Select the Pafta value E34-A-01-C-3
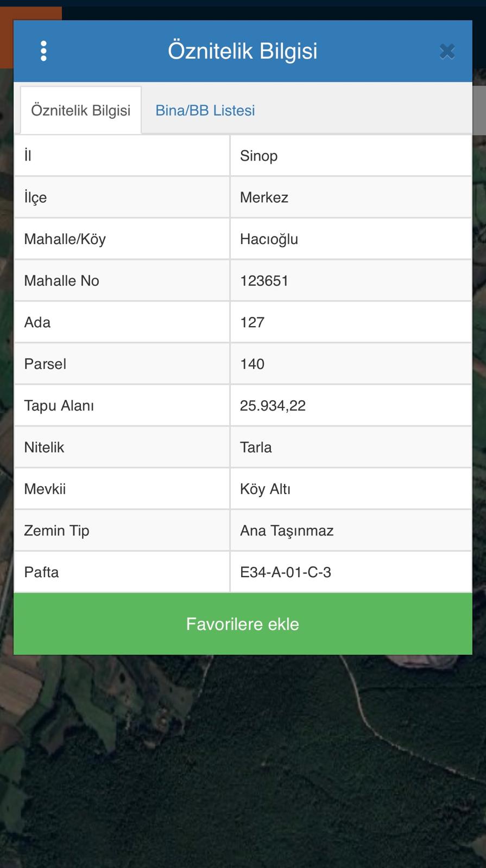Viewport: 486px width, 868px height. pos(285,572)
